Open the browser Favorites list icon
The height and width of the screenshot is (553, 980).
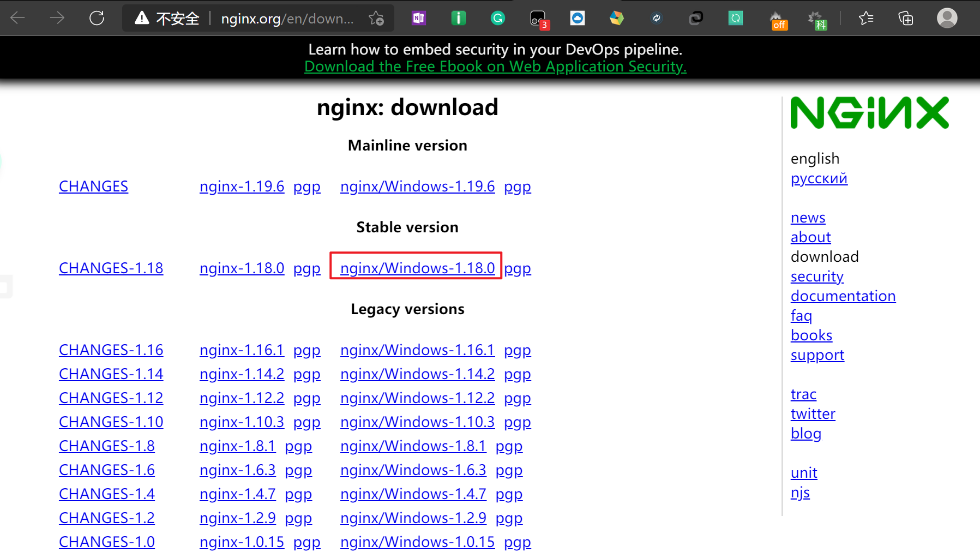(866, 19)
